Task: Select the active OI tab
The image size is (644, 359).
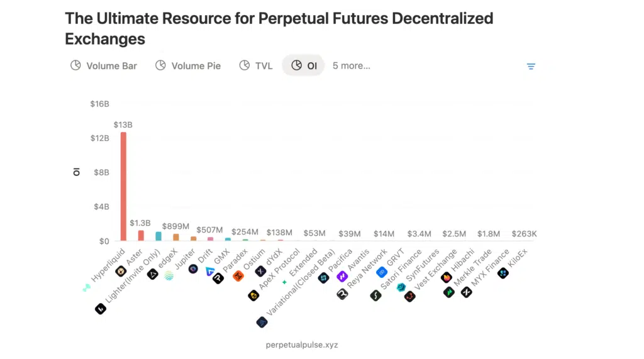Action: 304,65
